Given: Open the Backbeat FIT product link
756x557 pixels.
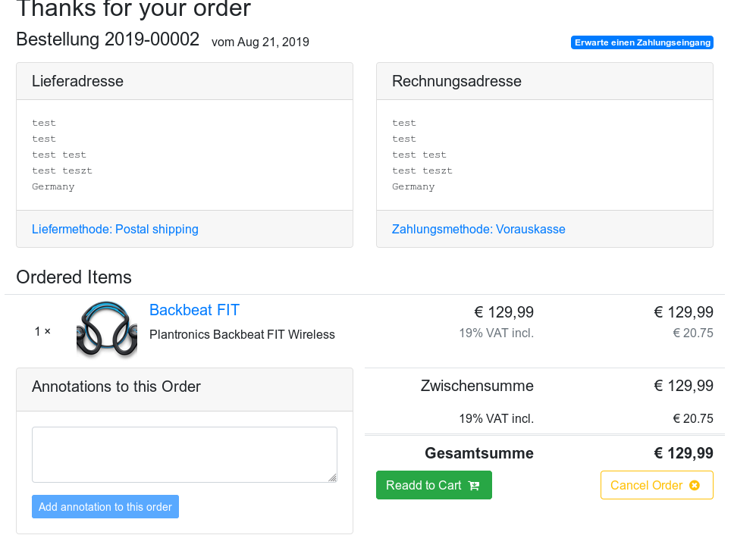Looking at the screenshot, I should [194, 310].
